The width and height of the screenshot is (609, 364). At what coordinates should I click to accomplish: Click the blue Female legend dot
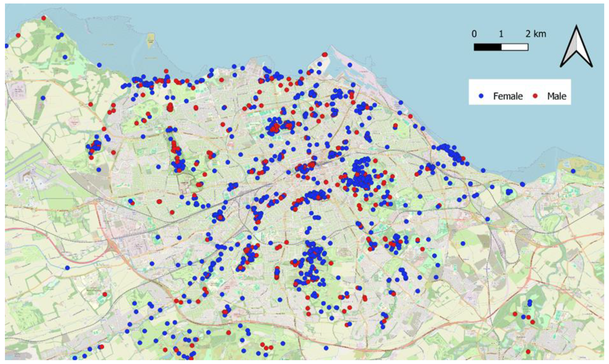481,96
